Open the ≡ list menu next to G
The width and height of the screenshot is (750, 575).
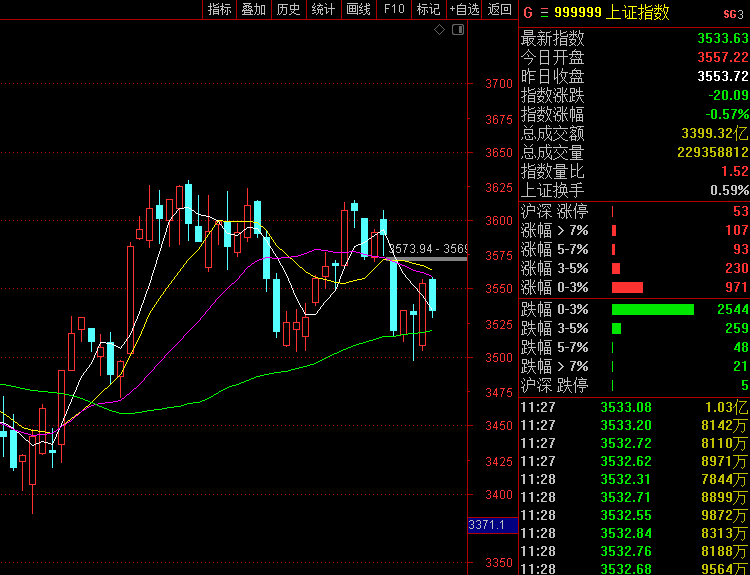(x=543, y=12)
